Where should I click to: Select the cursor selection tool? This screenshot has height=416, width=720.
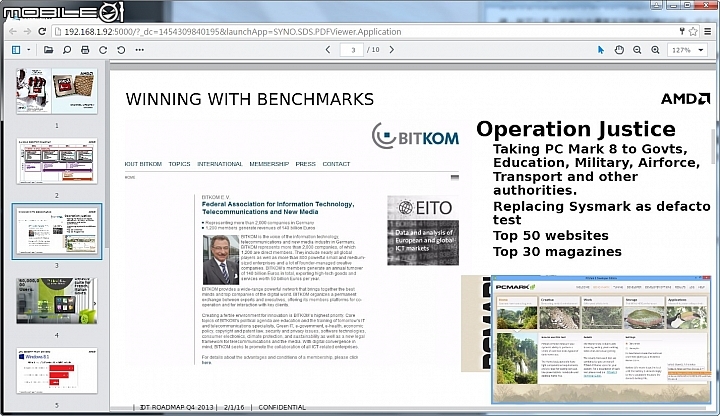click(x=601, y=50)
